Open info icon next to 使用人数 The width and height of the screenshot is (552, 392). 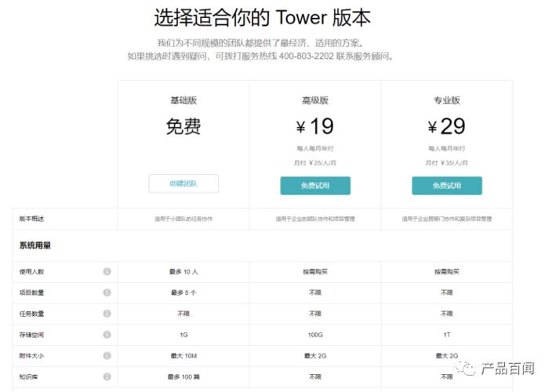tap(107, 271)
